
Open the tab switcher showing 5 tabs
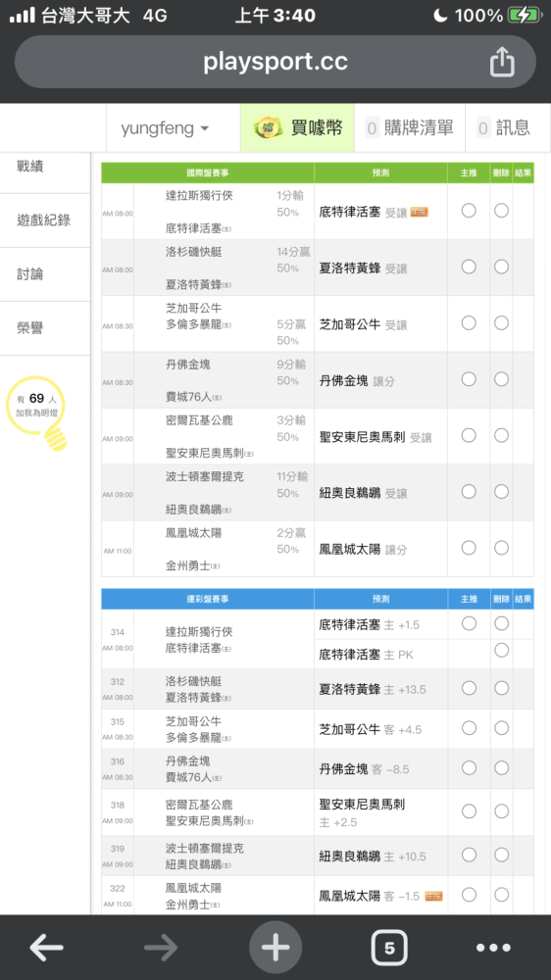pyautogui.click(x=389, y=948)
